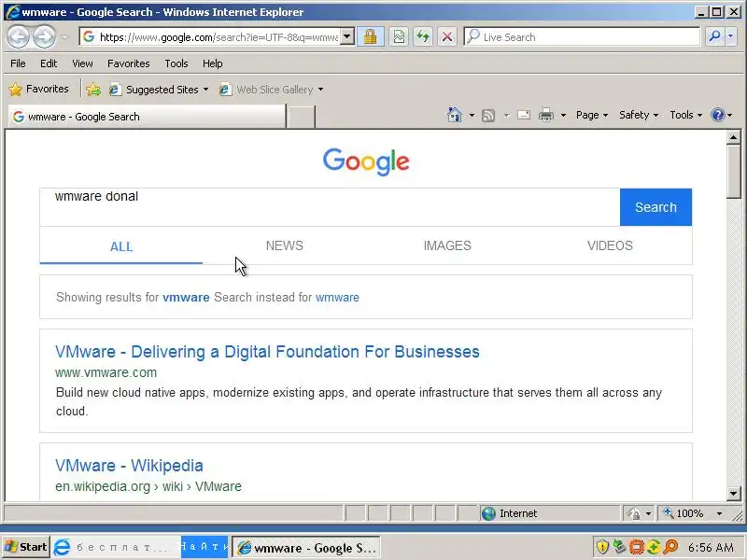Image resolution: width=747 pixels, height=560 pixels.
Task: Open VMware Delivering a Digital Foundation result
Action: [x=267, y=352]
